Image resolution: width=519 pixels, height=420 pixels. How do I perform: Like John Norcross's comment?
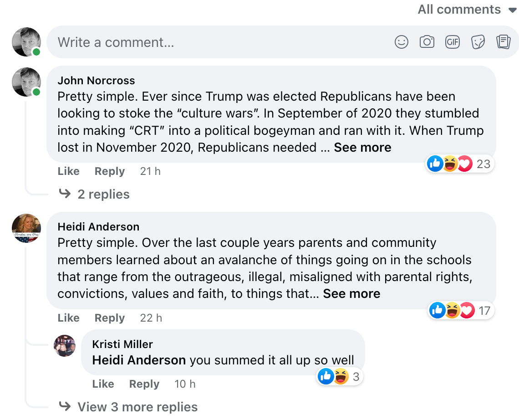pos(68,171)
